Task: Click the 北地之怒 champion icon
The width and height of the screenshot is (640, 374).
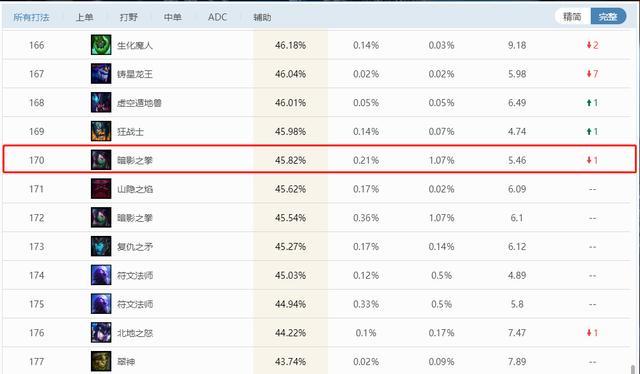Action: click(101, 333)
